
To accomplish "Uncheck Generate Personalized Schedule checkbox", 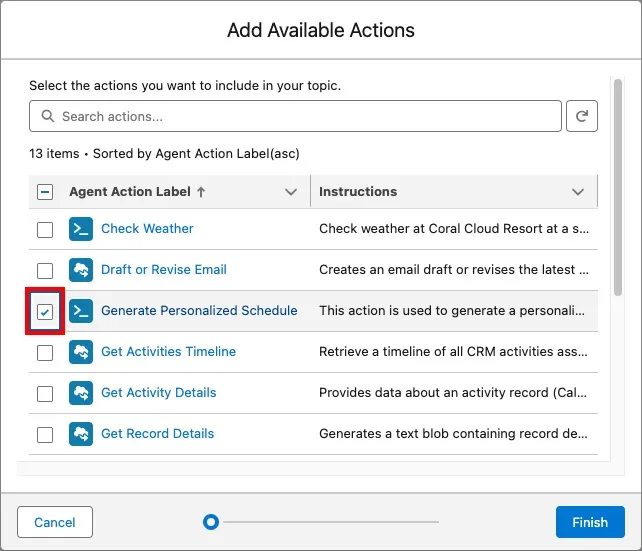I will [45, 311].
